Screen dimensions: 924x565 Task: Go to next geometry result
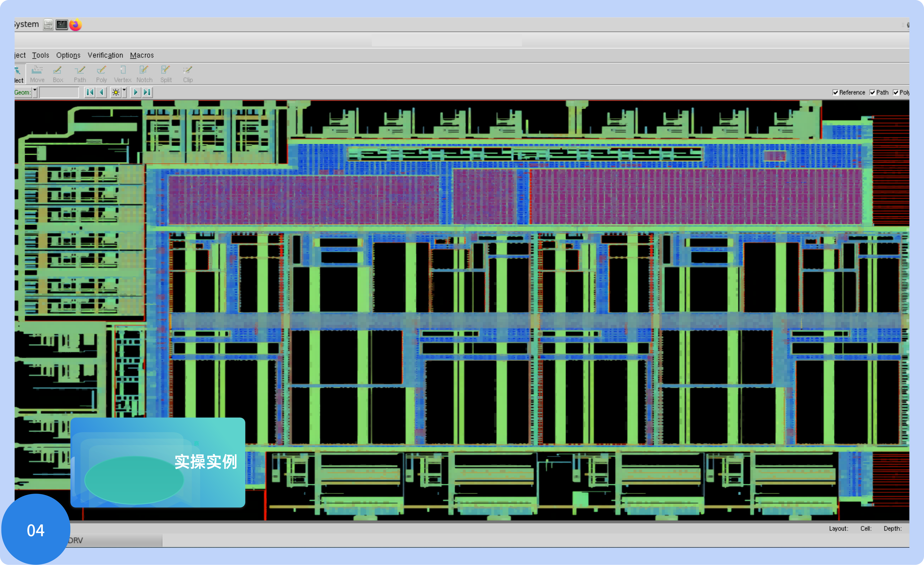coord(135,92)
